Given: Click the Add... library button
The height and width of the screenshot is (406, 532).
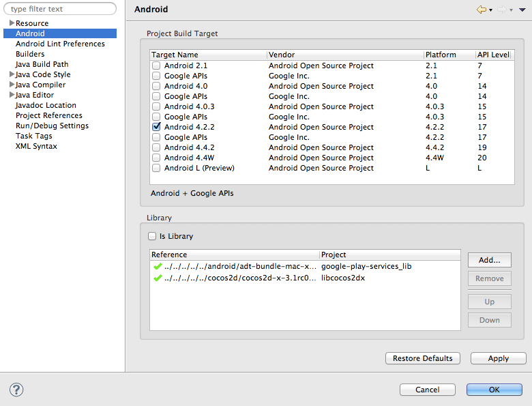Looking at the screenshot, I should click(490, 260).
